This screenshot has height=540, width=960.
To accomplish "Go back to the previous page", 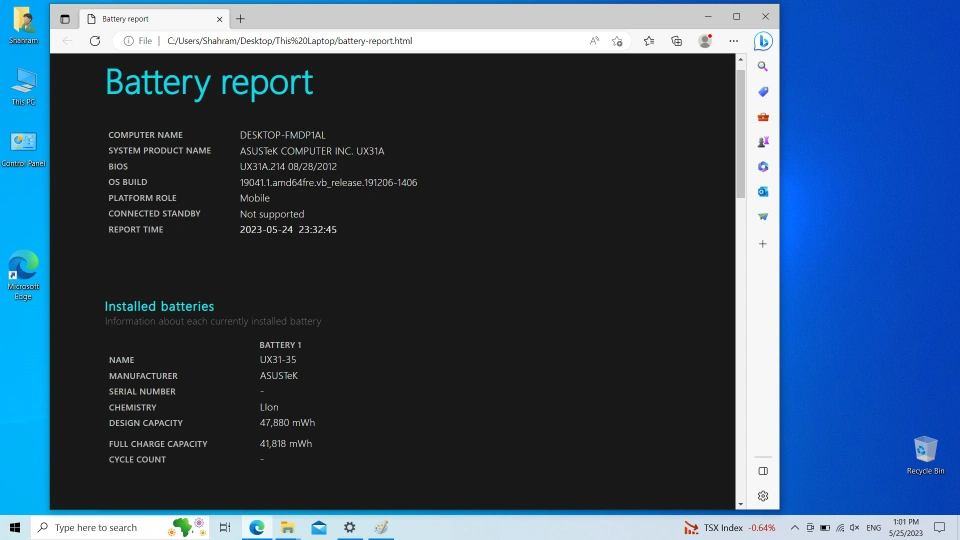I will click(67, 41).
